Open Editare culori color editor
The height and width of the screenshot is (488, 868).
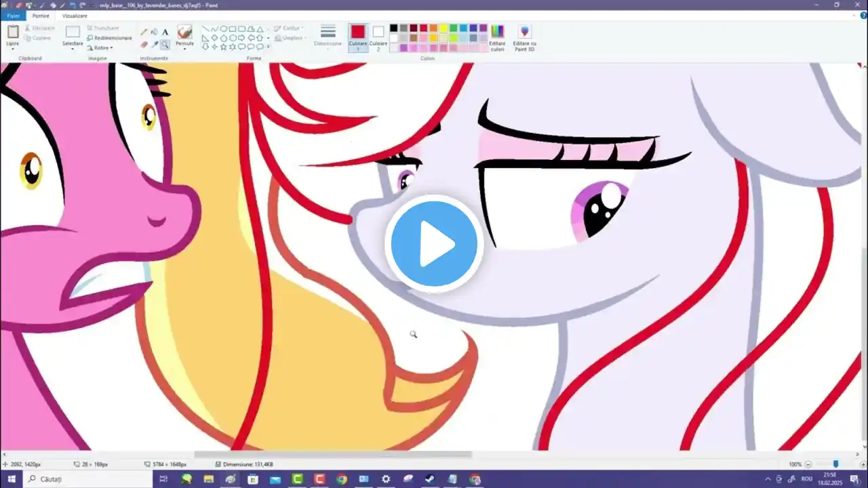pyautogui.click(x=497, y=37)
